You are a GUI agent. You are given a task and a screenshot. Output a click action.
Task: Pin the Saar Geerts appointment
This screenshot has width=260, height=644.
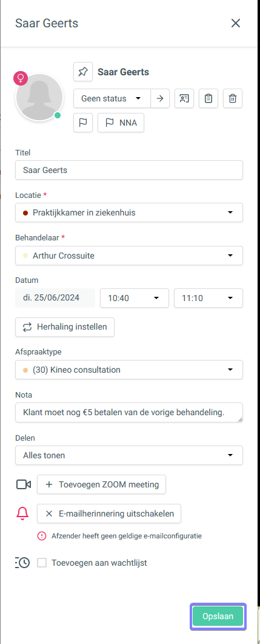point(83,72)
